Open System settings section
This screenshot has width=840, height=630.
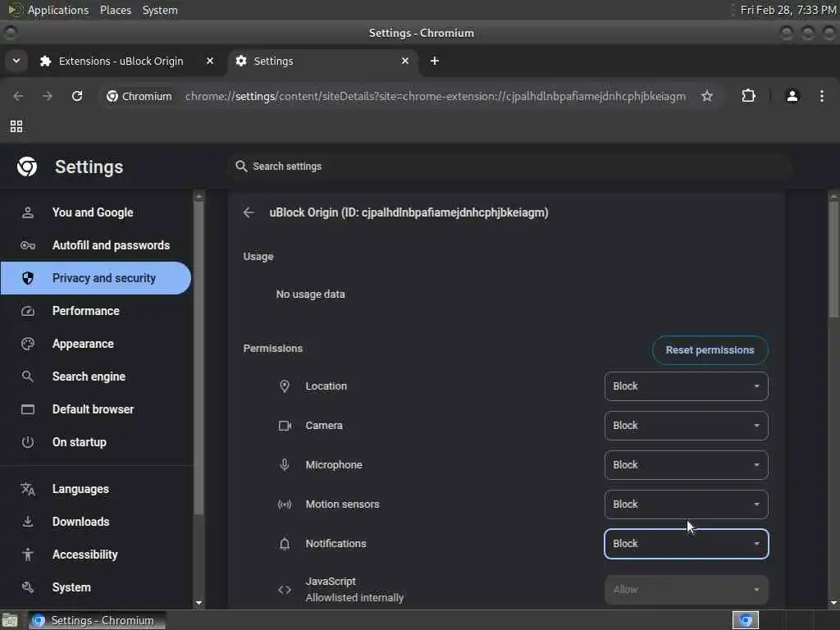click(x=95, y=587)
